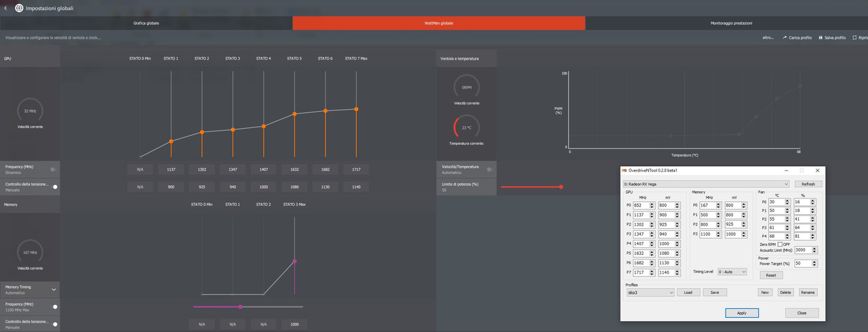Click the Memory P3 MHz spinner arrows
This screenshot has height=332, width=868.
(x=719, y=234)
